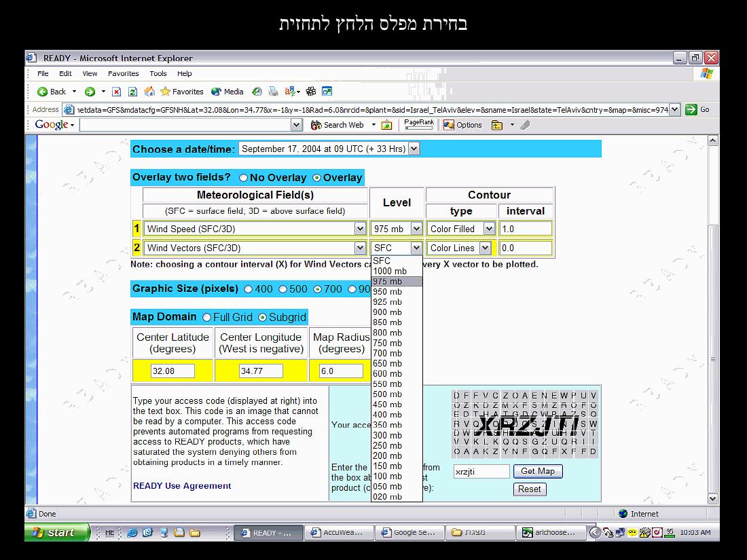
Task: Open the Translate toolbar icon
Action: coord(291,92)
